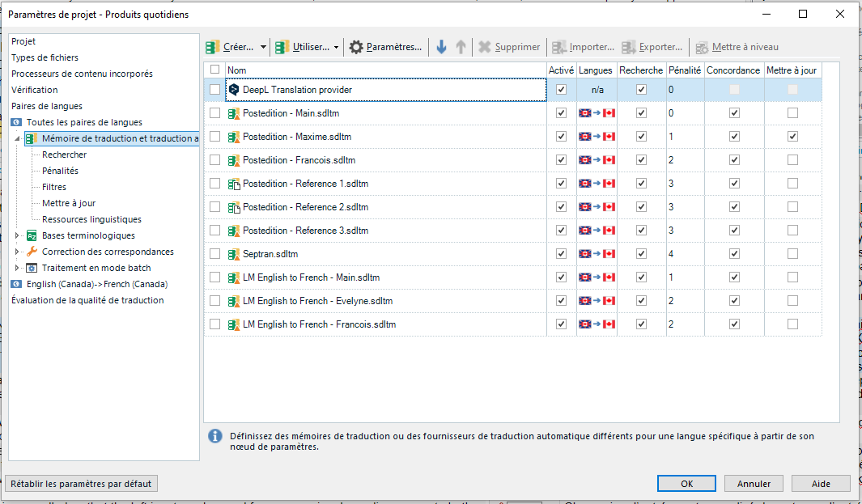Select Projet in the settings tree
Viewport: 862px width, 504px height.
tap(23, 41)
